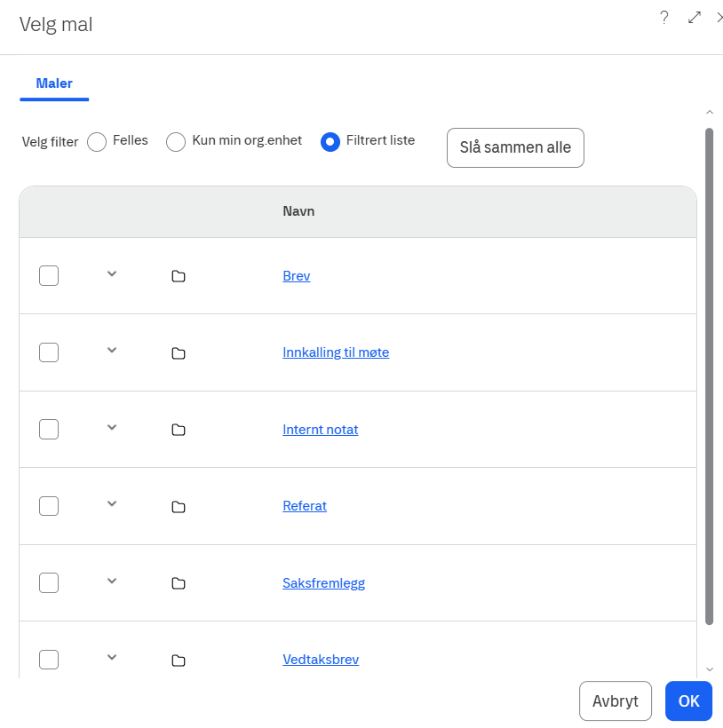Confirm selection with the OK button
Image resolution: width=723 pixels, height=728 pixels.
688,701
